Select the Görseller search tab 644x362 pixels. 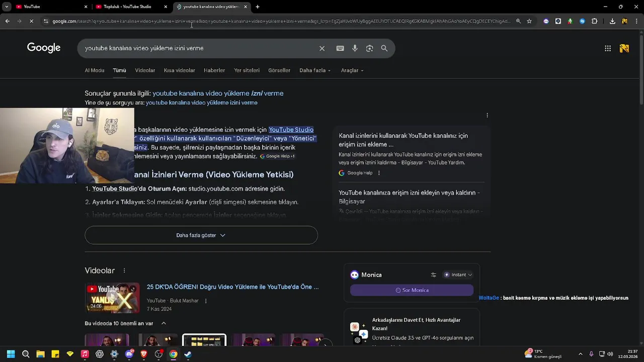(279, 70)
